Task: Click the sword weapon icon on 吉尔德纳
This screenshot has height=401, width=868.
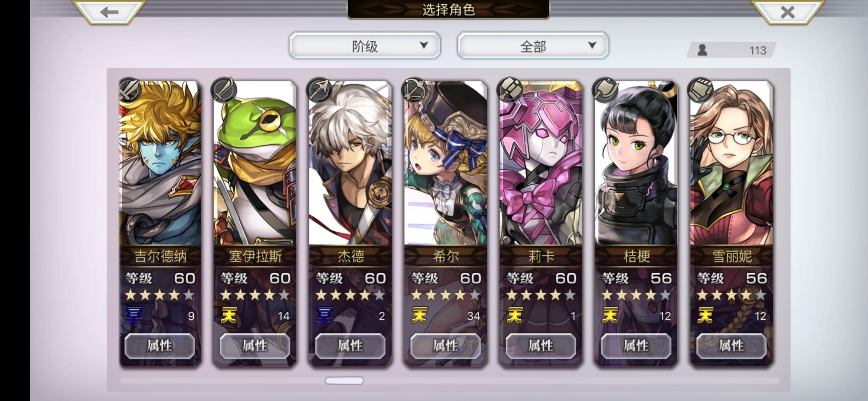Action: tap(129, 90)
